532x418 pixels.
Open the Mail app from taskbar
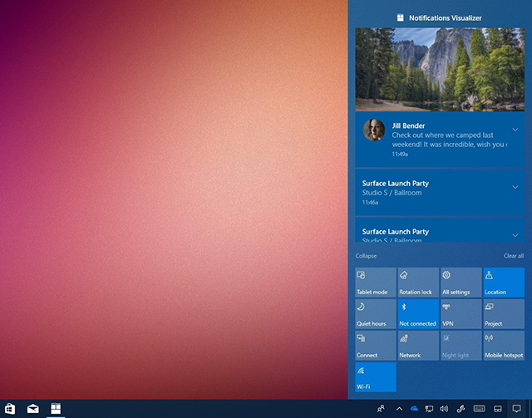[33, 409]
